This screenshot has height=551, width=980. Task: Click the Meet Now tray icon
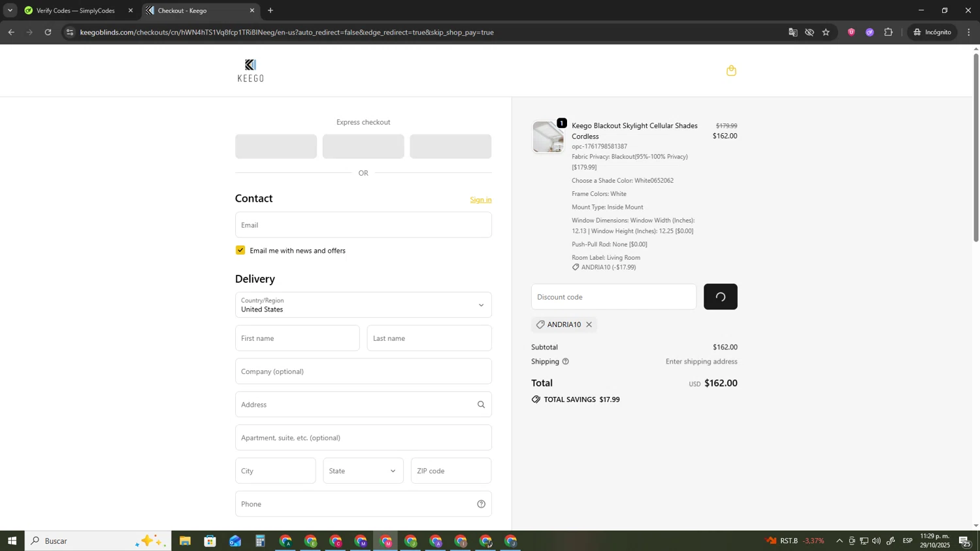[852, 541]
